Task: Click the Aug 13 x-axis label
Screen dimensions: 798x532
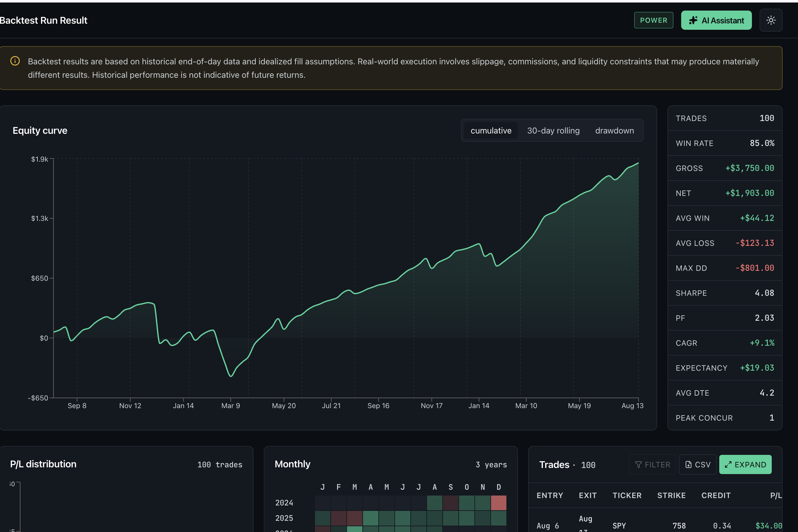Action: point(632,406)
